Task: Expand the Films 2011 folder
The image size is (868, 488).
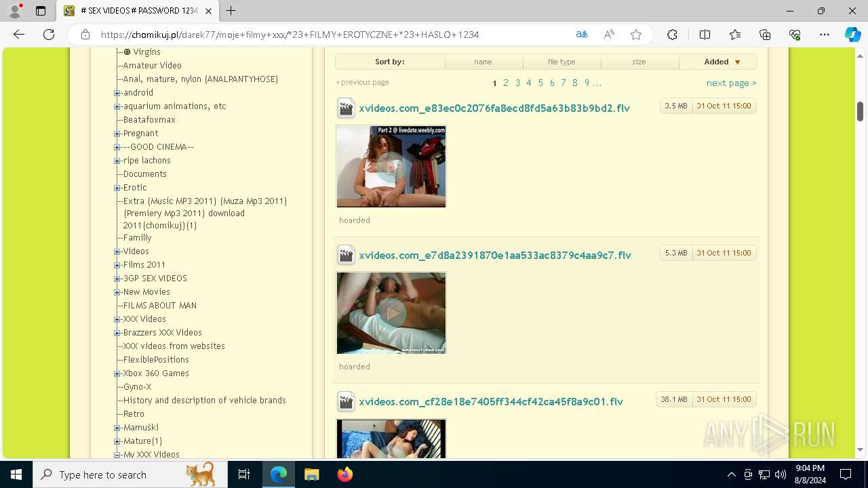Action: point(117,265)
